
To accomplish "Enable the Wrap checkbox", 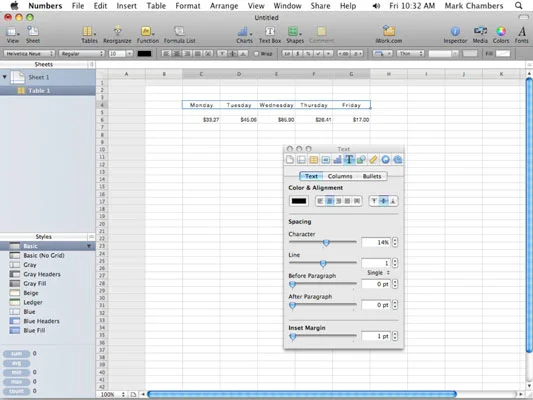I will point(257,54).
